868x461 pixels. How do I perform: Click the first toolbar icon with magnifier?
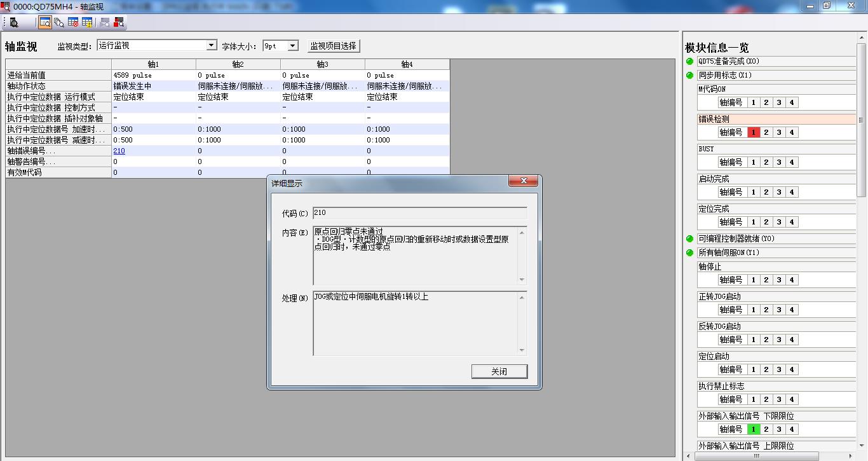[x=14, y=22]
